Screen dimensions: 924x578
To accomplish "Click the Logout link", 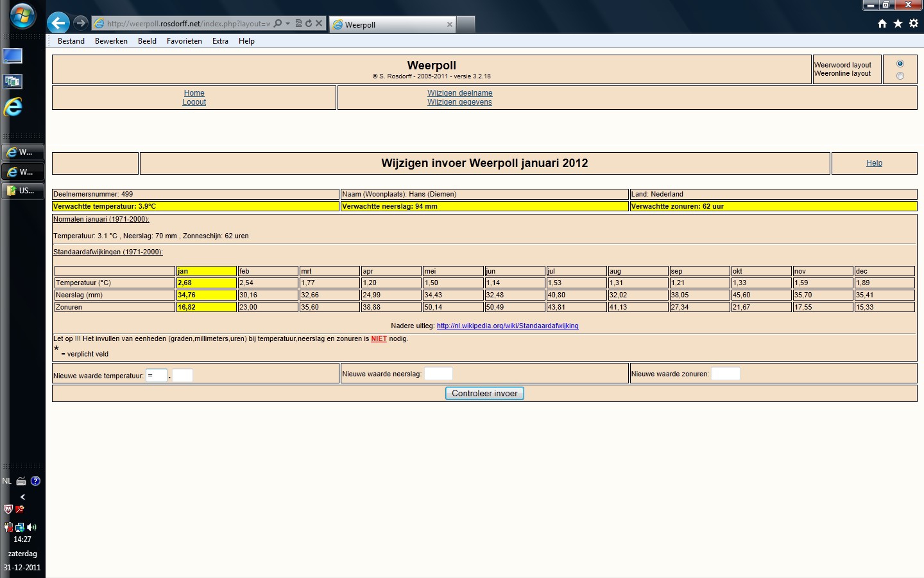I will click(x=194, y=102).
